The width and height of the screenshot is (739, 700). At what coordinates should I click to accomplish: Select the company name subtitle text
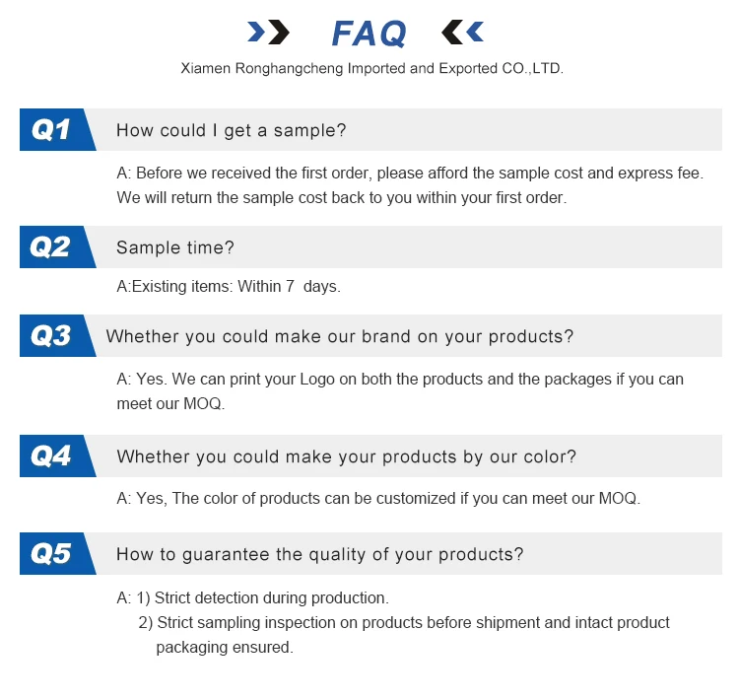tap(371, 68)
